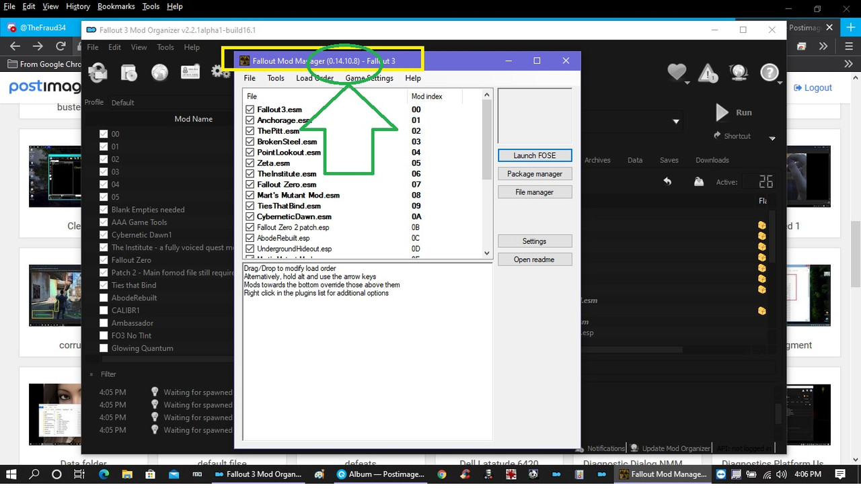Image resolution: width=861 pixels, height=504 pixels.
Task: Disable Zeta.esm plugin checkbox
Action: (250, 163)
